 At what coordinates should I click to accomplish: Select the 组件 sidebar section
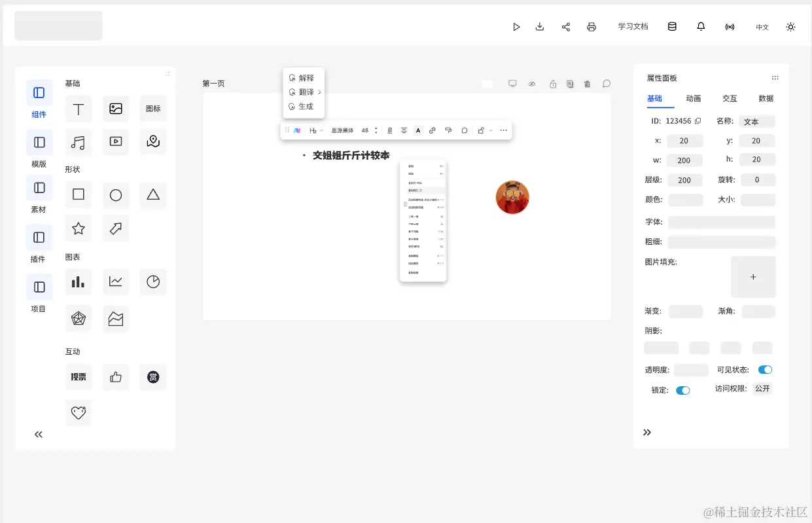tap(39, 99)
